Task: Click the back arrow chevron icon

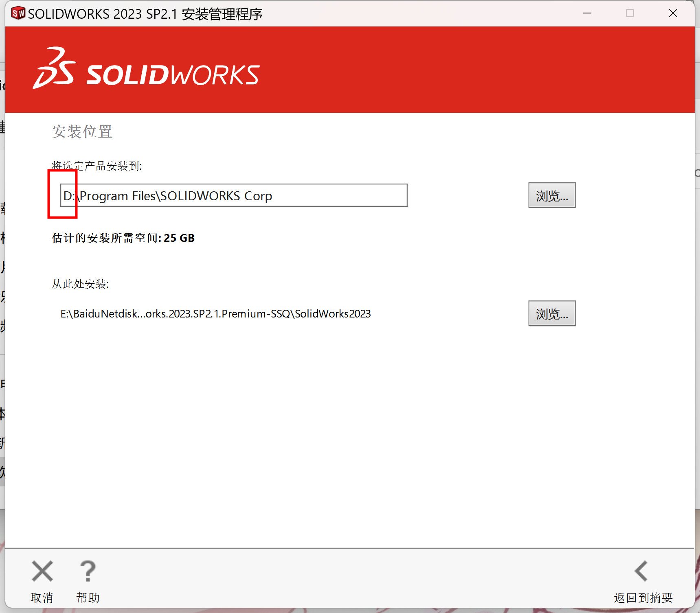Action: (642, 571)
